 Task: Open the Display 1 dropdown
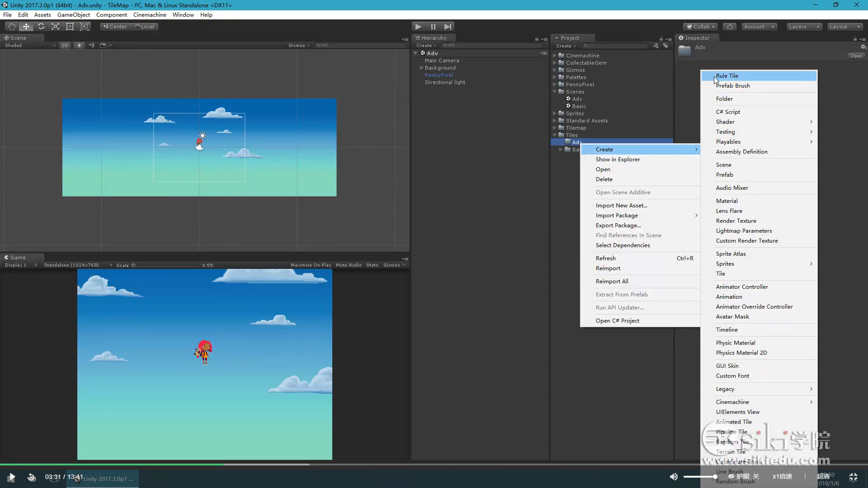[21, 265]
